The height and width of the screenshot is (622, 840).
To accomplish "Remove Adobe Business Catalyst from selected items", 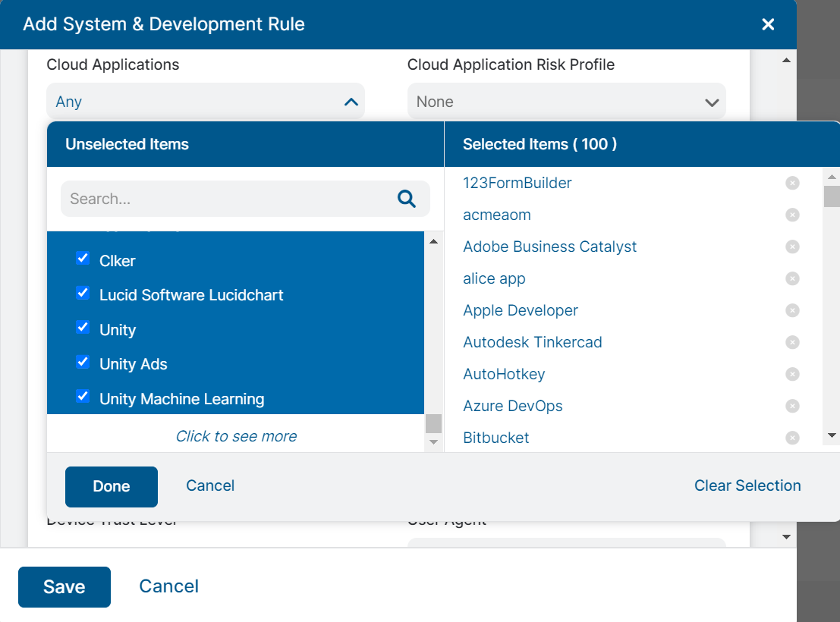I will click(792, 247).
